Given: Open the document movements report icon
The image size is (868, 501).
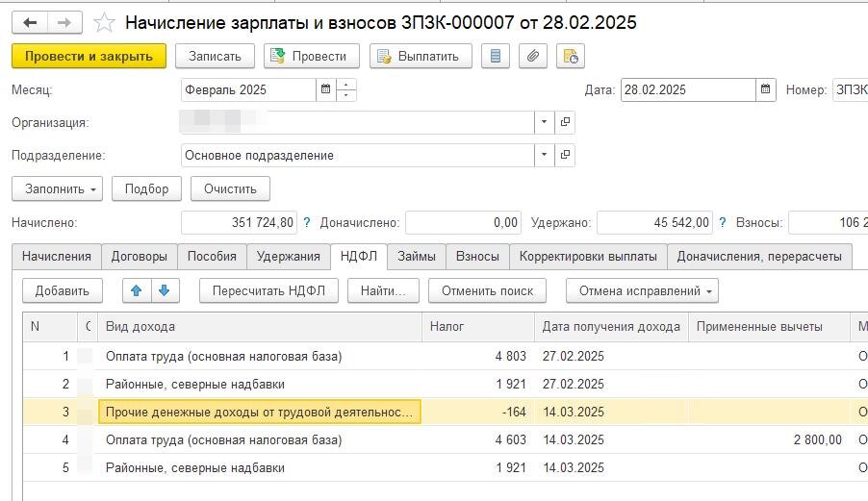Looking at the screenshot, I should point(496,57).
